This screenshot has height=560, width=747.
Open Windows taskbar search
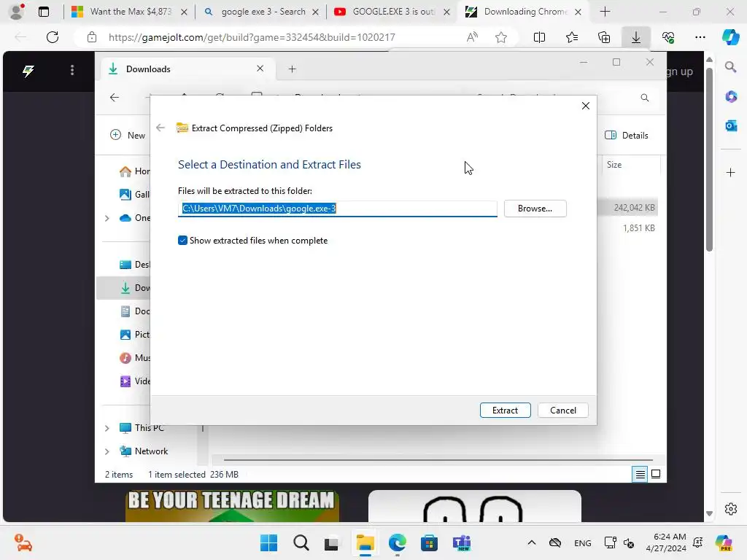pyautogui.click(x=301, y=542)
